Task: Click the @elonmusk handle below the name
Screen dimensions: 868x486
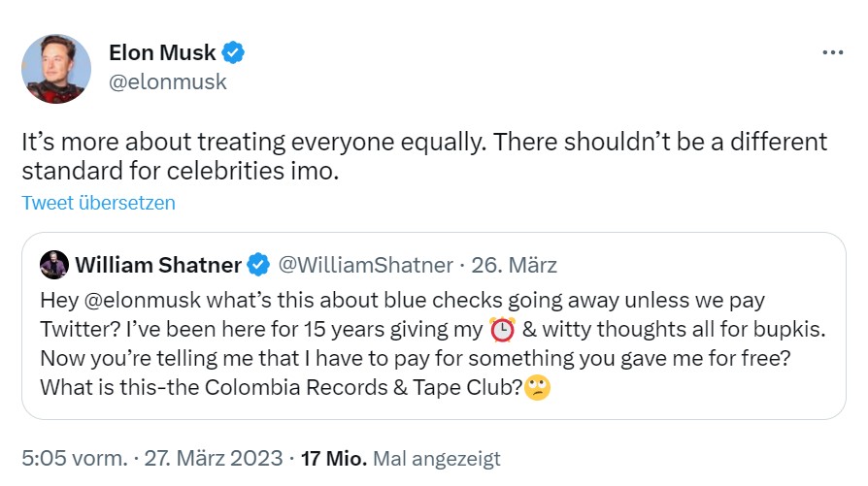Action: coord(167,81)
